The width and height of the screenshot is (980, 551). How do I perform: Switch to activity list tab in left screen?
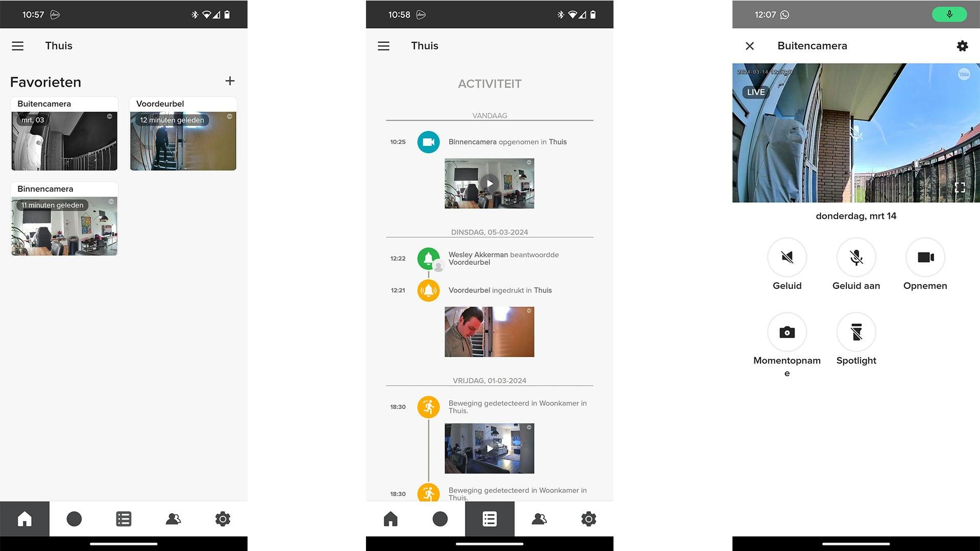(124, 519)
